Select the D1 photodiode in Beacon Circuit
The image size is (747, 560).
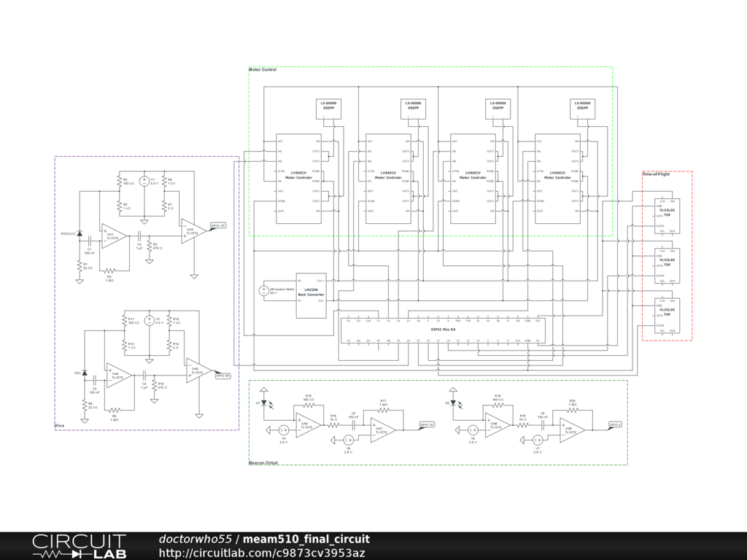[265, 402]
